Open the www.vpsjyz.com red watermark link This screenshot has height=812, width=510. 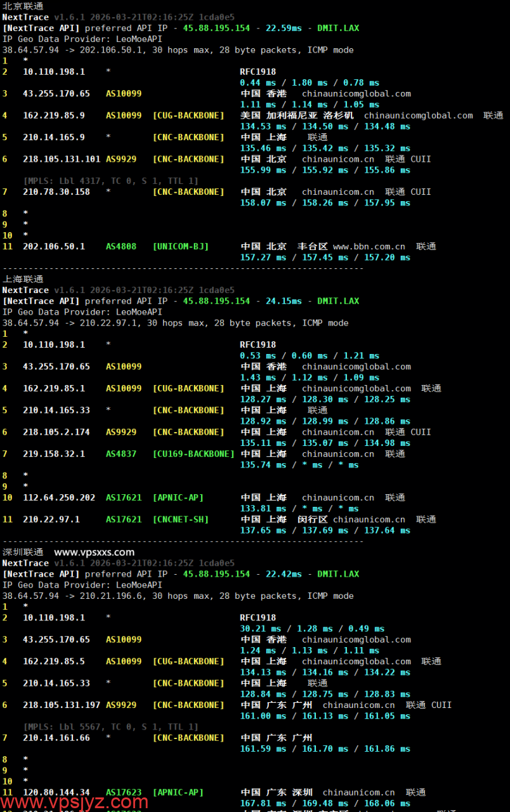click(74, 802)
